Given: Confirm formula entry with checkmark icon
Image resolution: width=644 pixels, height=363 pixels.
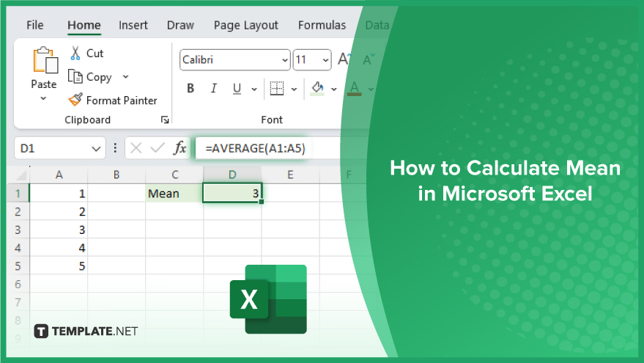Looking at the screenshot, I should (x=158, y=148).
